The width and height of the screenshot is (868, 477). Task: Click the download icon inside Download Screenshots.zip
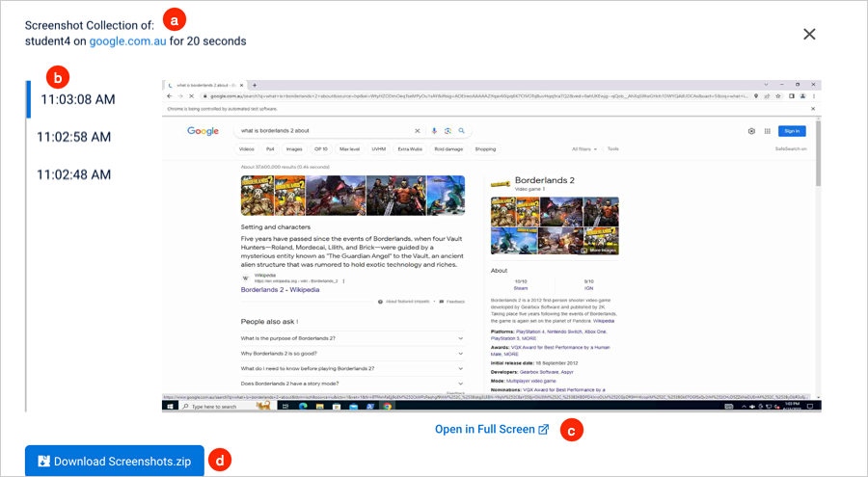coord(43,461)
